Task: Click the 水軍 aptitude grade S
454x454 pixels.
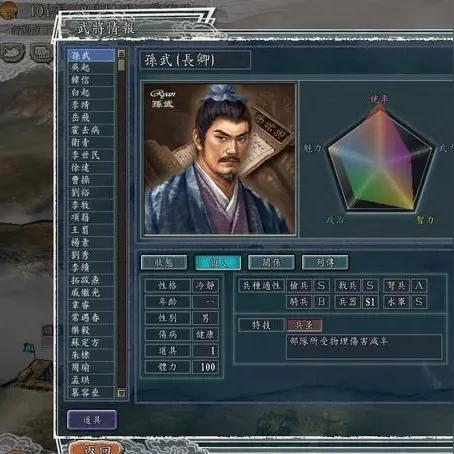Action: [419, 302]
